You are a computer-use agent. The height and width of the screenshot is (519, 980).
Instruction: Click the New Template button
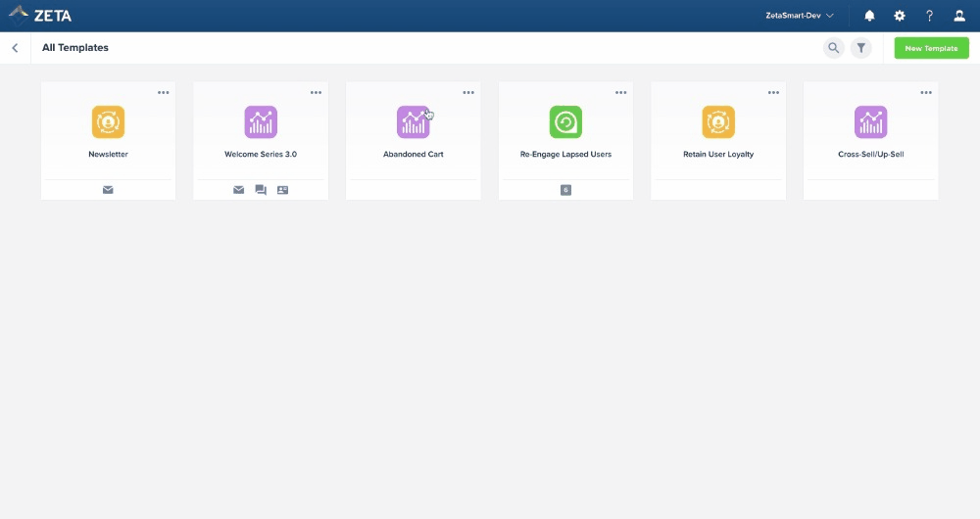[931, 48]
